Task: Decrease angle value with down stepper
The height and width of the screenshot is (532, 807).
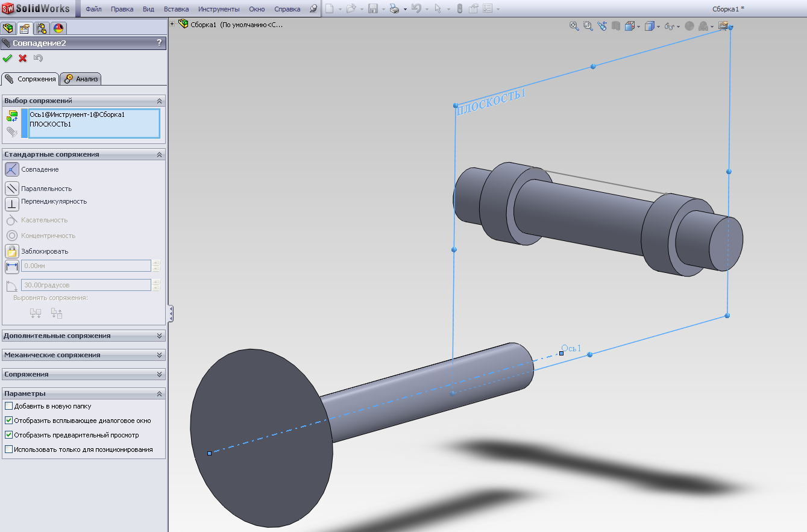Action: point(157,288)
